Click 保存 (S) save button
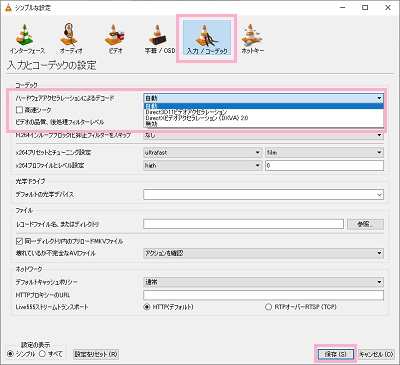The width and height of the screenshot is (400, 365). coord(335,354)
